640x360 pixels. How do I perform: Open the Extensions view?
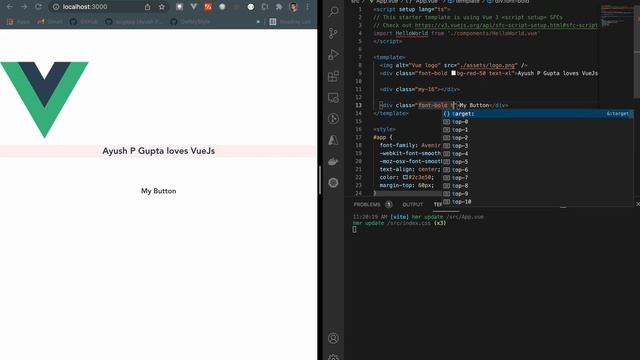tap(333, 76)
